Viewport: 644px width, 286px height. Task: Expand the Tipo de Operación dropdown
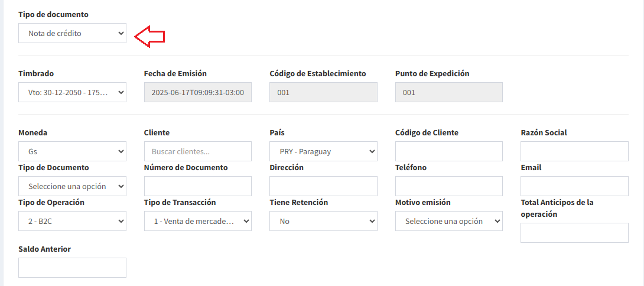point(72,221)
